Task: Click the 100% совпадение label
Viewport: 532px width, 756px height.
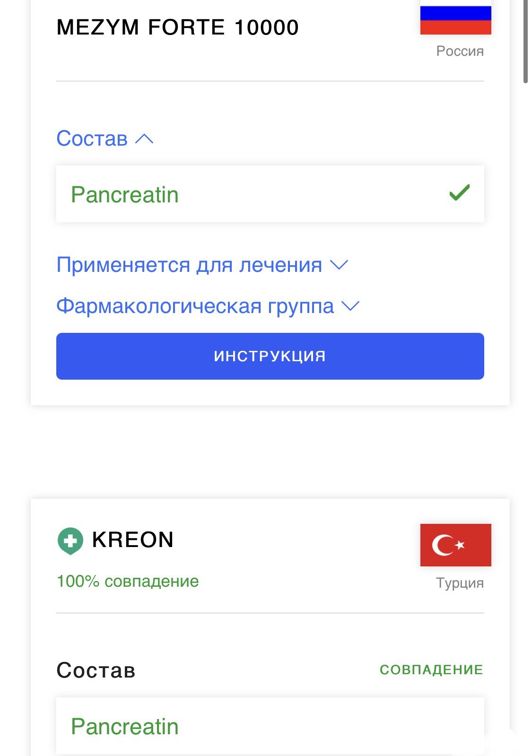Action: pyautogui.click(x=128, y=581)
